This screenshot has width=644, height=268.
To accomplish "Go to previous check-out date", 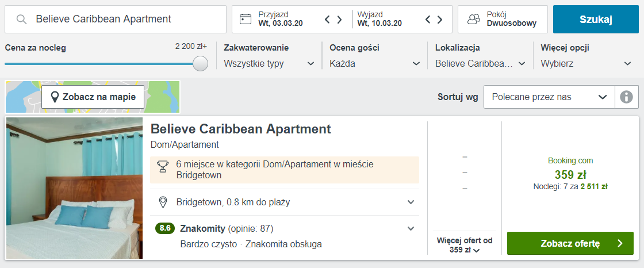I will pos(428,20).
